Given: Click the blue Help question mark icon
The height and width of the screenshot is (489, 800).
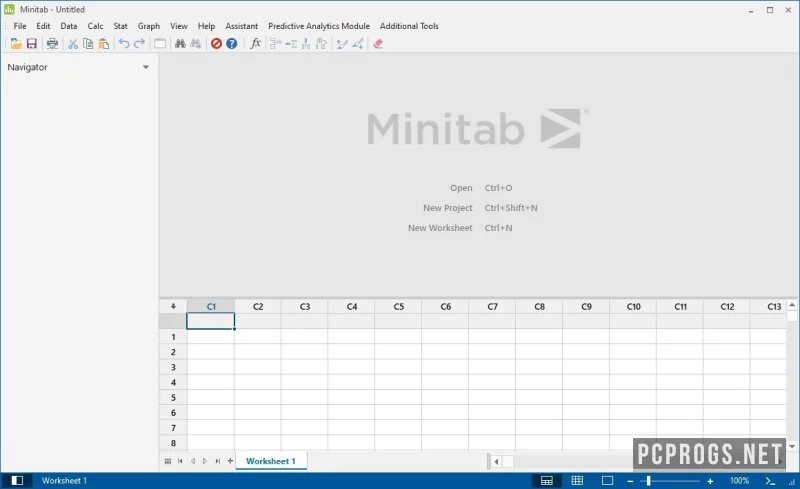Looking at the screenshot, I should pyautogui.click(x=232, y=44).
